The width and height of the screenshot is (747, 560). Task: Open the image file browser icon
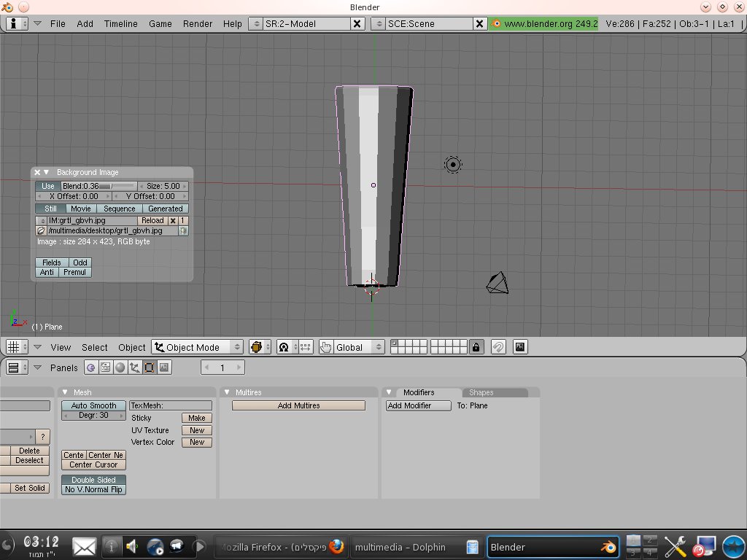click(x=41, y=230)
